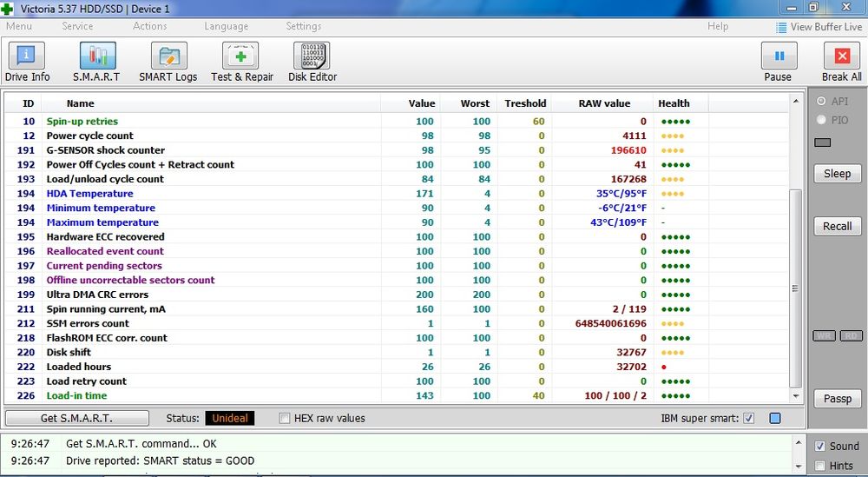Click the Disk shift row

point(397,353)
